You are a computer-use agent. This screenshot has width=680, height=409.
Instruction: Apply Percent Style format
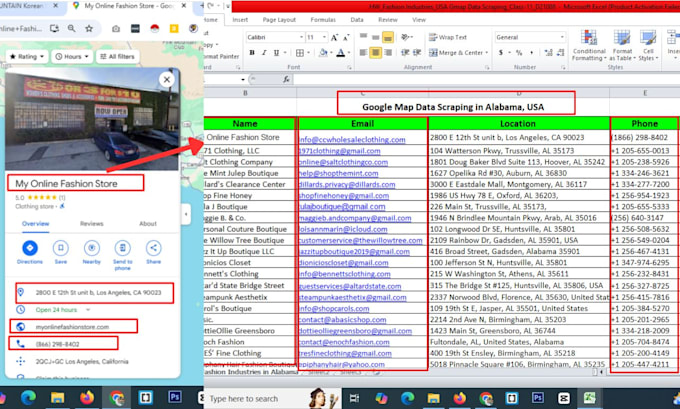(x=519, y=52)
